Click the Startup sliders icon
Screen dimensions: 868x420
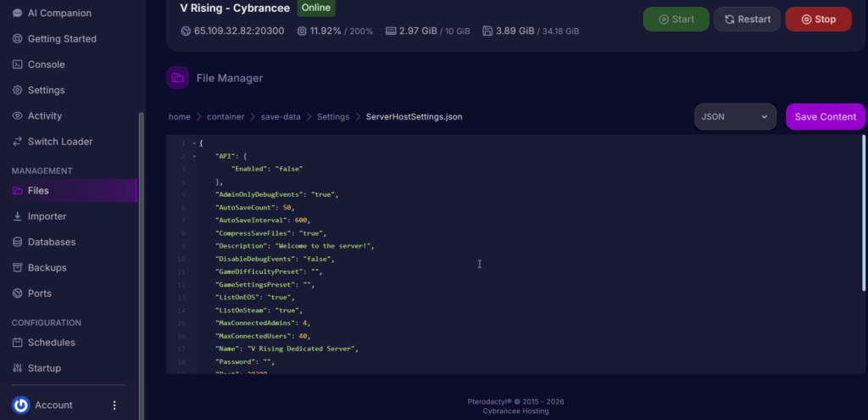pos(18,368)
